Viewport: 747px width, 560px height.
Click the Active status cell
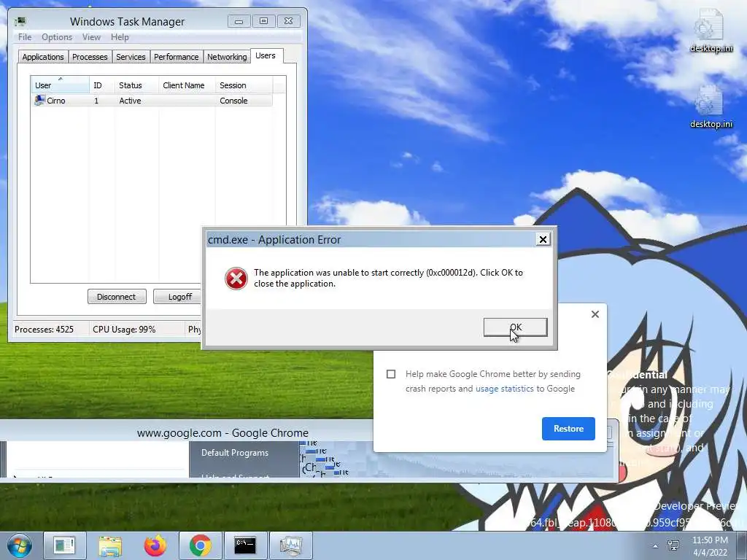tap(130, 101)
